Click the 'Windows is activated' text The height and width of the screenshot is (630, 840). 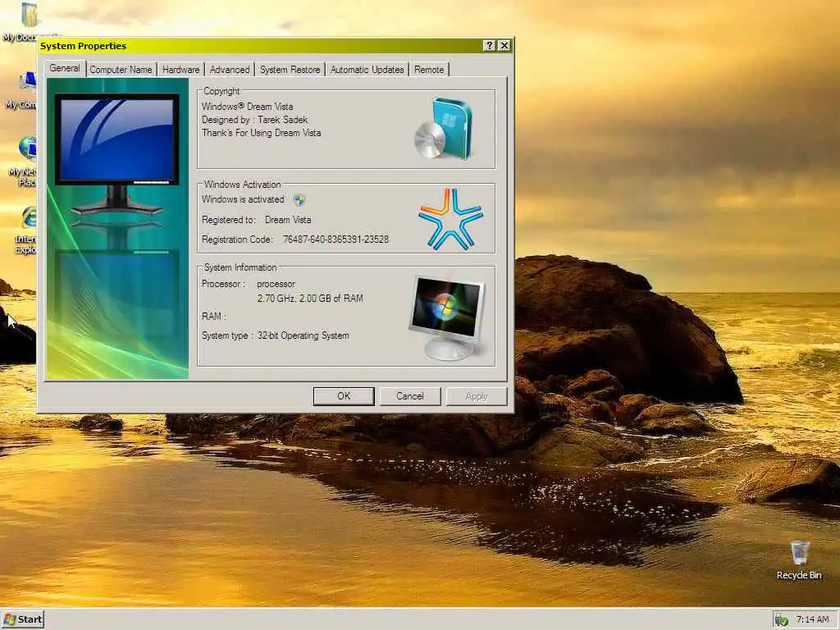click(x=243, y=199)
